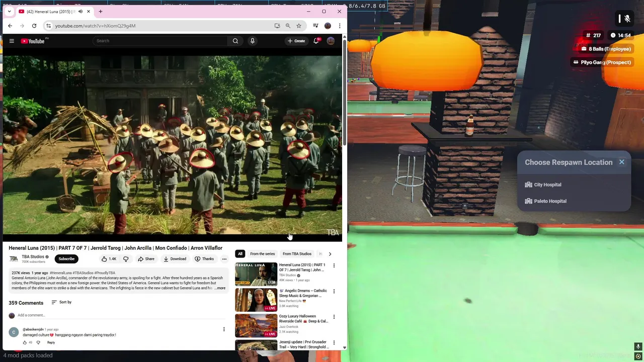Open TBA Studios channel avatar

click(14, 259)
